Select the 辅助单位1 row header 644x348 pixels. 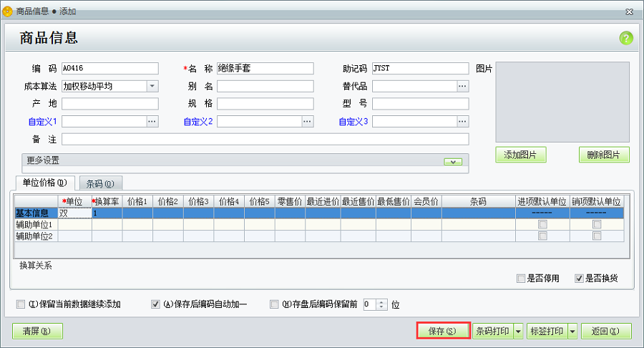pos(36,224)
